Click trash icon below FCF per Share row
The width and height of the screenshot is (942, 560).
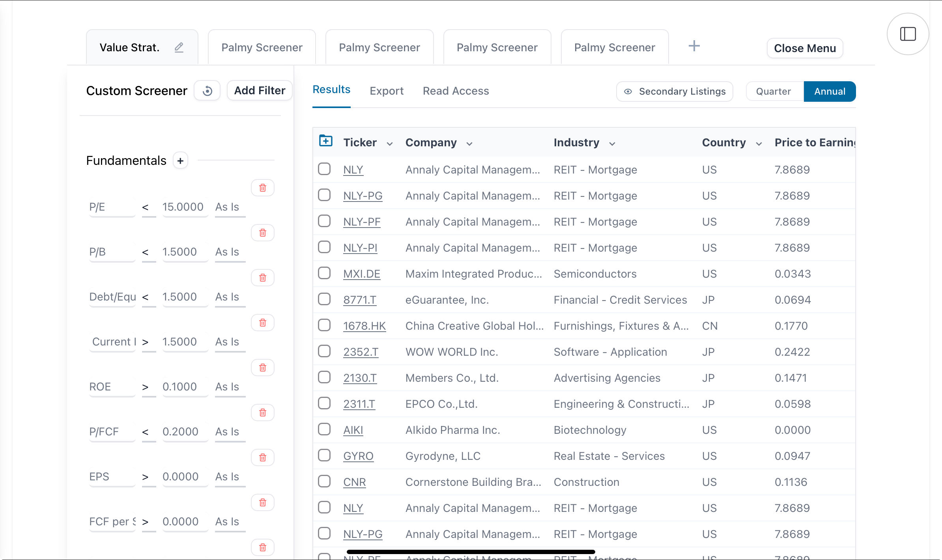click(263, 547)
